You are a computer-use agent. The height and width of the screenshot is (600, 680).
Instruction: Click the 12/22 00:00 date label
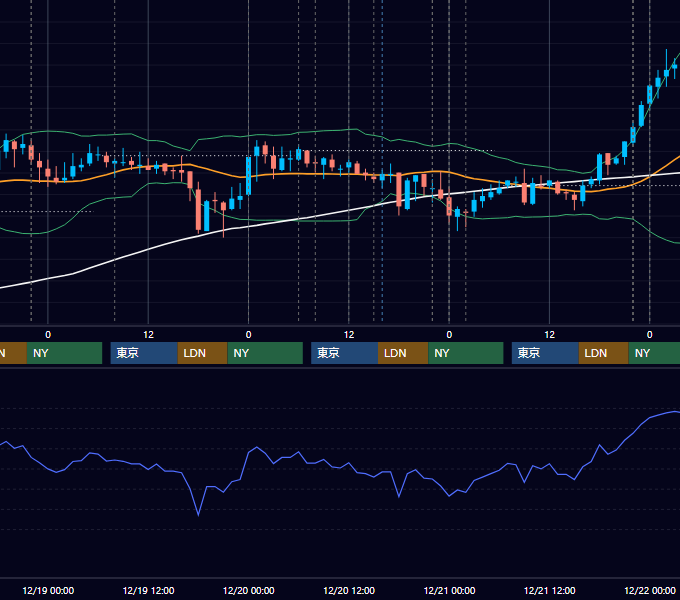point(650,590)
